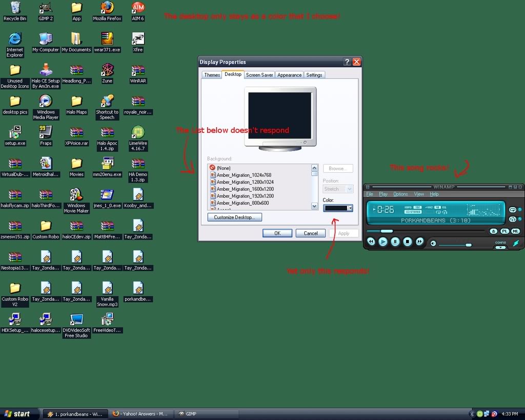This screenshot has height=420, width=525.
Task: Click background list scroll up arrow
Action: 314,168
